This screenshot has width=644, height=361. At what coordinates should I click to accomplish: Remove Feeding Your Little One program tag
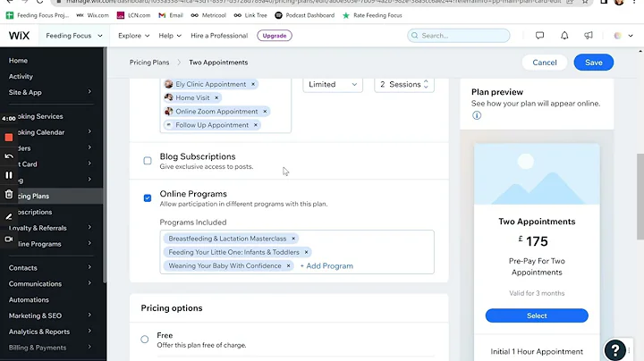[x=306, y=252]
